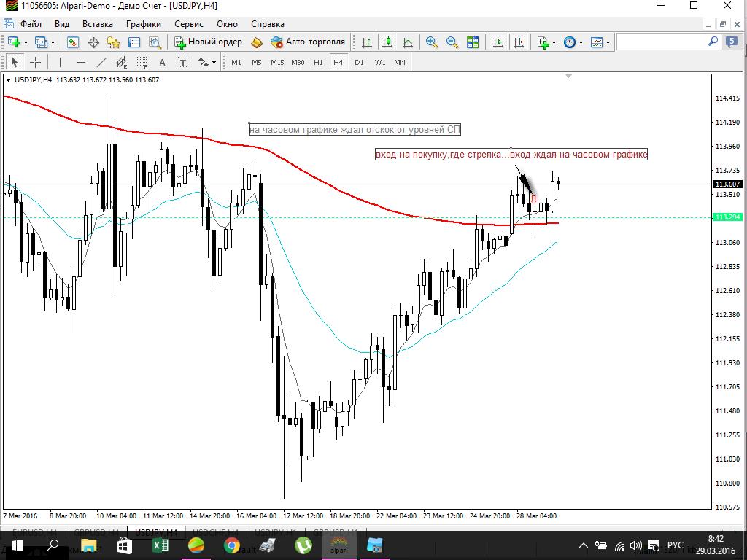Tile the chart windows
Image resolution: width=747 pixels, height=560 pixels.
click(473, 42)
